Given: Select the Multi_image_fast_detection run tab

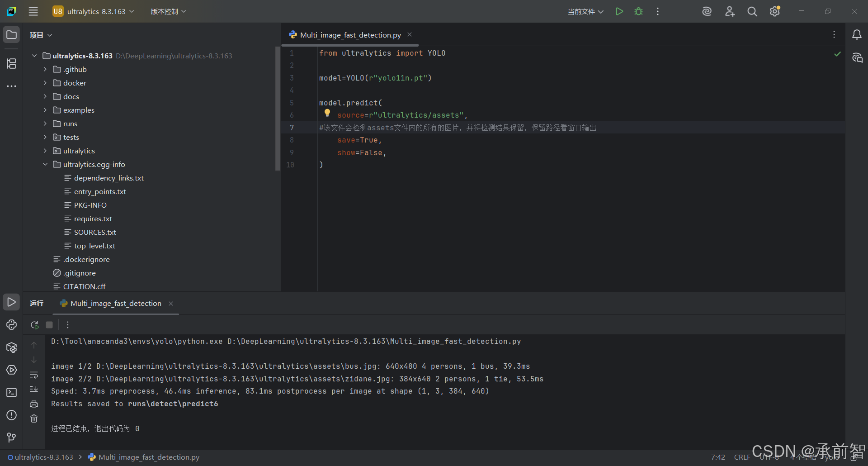Looking at the screenshot, I should [x=116, y=303].
